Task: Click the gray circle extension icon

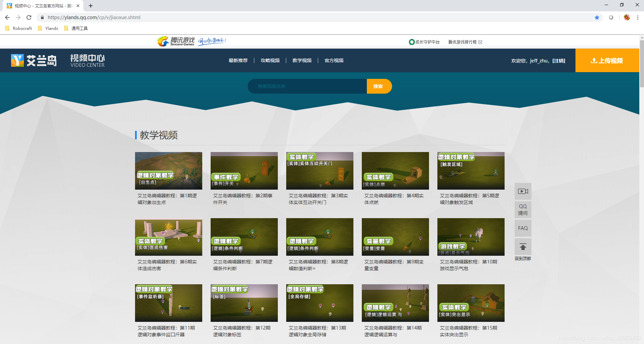Action: click(x=611, y=17)
